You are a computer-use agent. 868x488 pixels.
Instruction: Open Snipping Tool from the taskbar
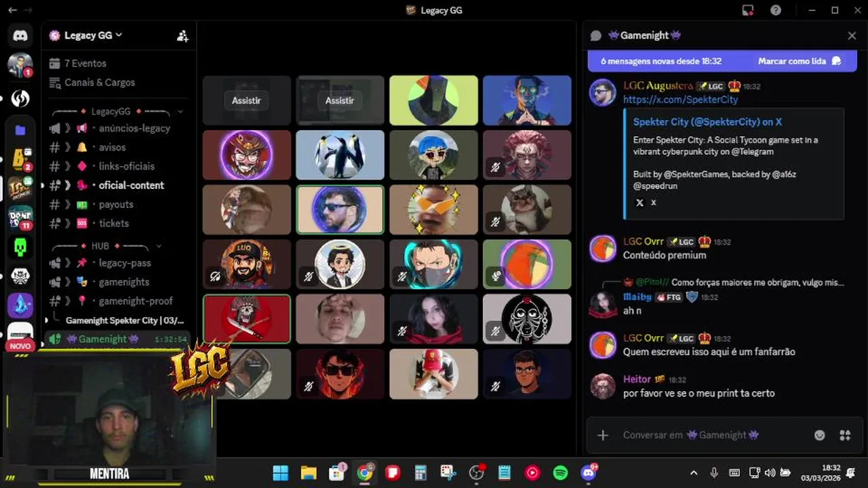coord(448,472)
